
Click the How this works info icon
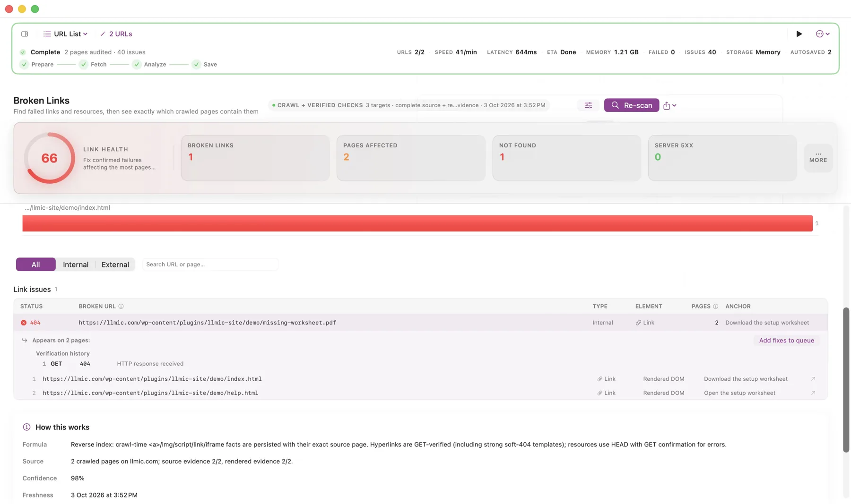click(26, 427)
